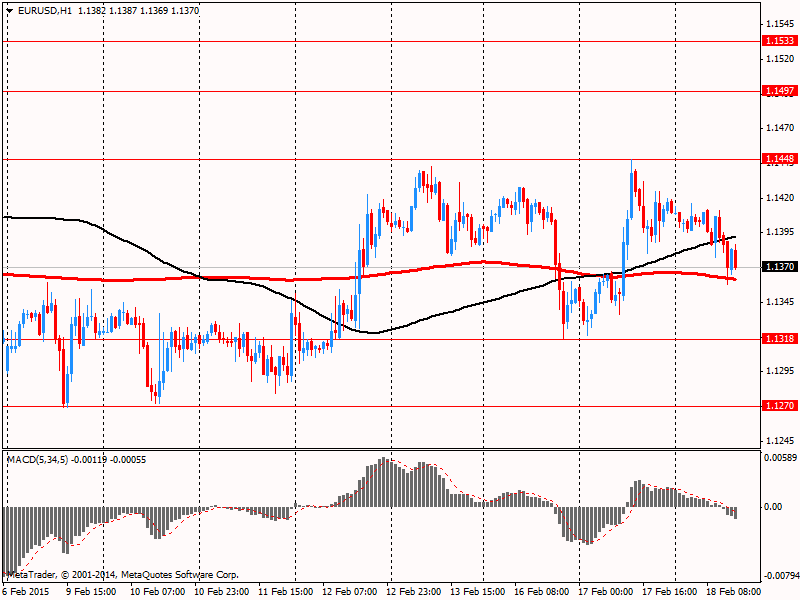Click the 10 Feb 07:00 time label
Image resolution: width=800 pixels, height=600 pixels.
(158, 591)
